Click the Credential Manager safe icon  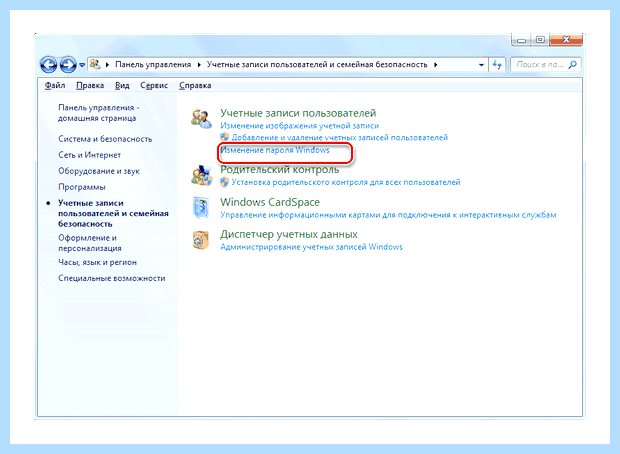tap(201, 240)
